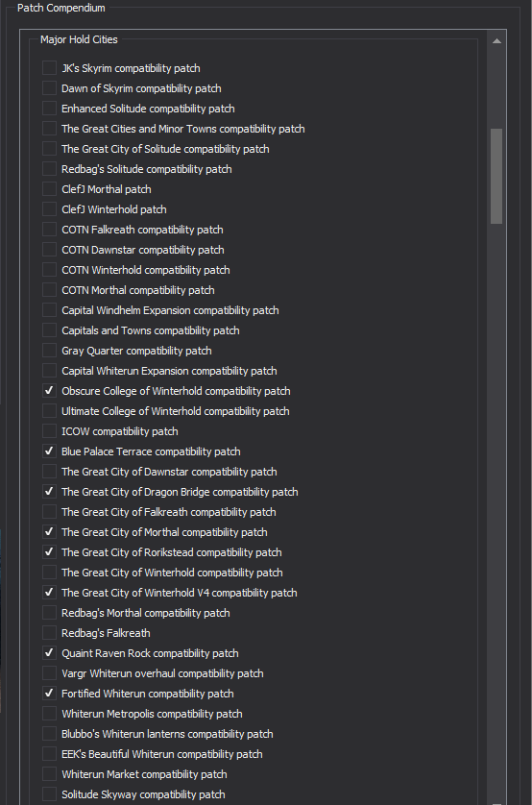Screen dimensions: 532x805
Task: Disable Quaint Raven Rock compatibility patch
Action: click(49, 653)
